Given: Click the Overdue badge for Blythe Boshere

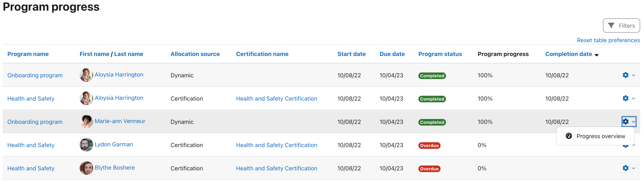Looking at the screenshot, I should pyautogui.click(x=429, y=169).
